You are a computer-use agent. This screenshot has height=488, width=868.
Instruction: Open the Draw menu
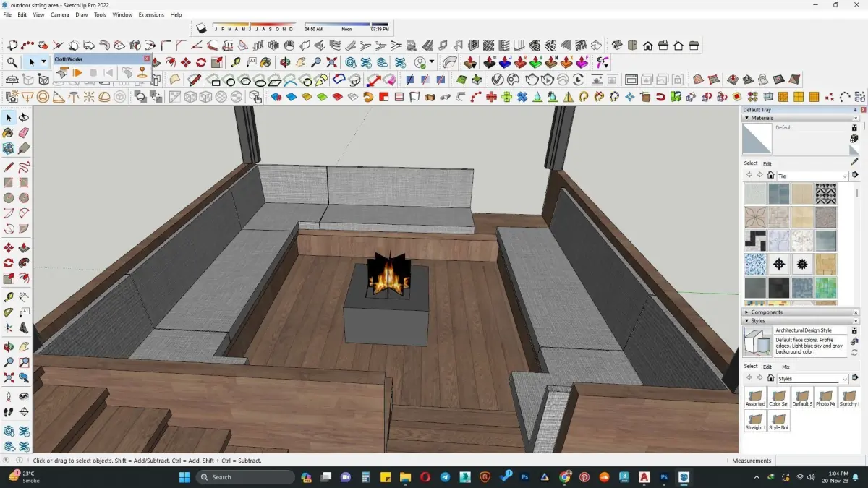[82, 14]
